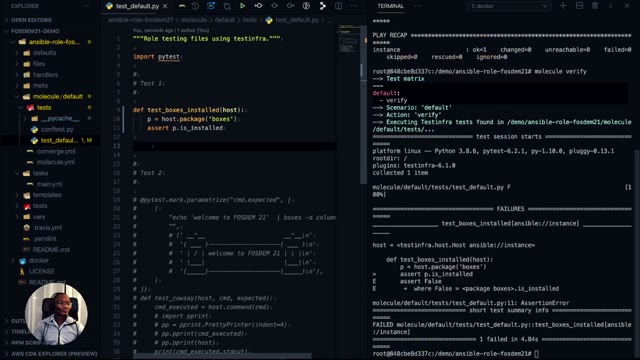Create a new terminal with plus icon
640x360 pixels.
(x=563, y=6)
